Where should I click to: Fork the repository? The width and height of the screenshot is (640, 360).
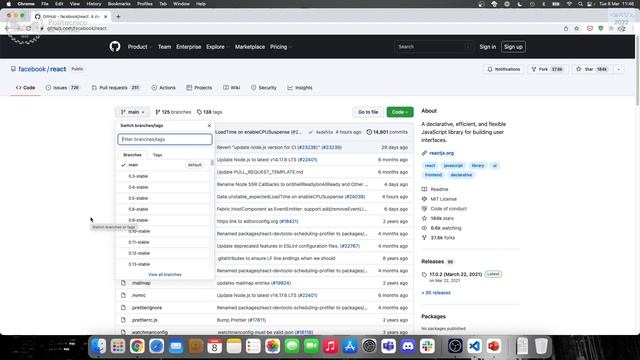click(547, 69)
